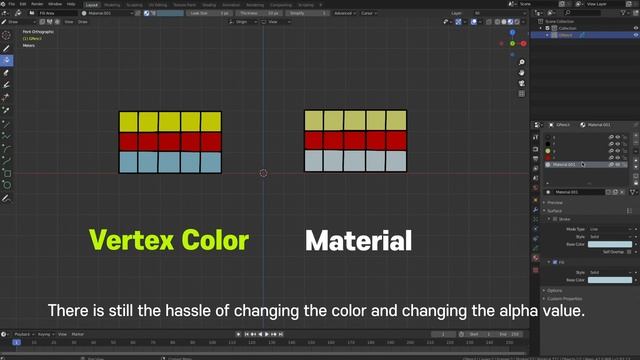Toggle visibility of Material.001 slot

click(x=618, y=164)
